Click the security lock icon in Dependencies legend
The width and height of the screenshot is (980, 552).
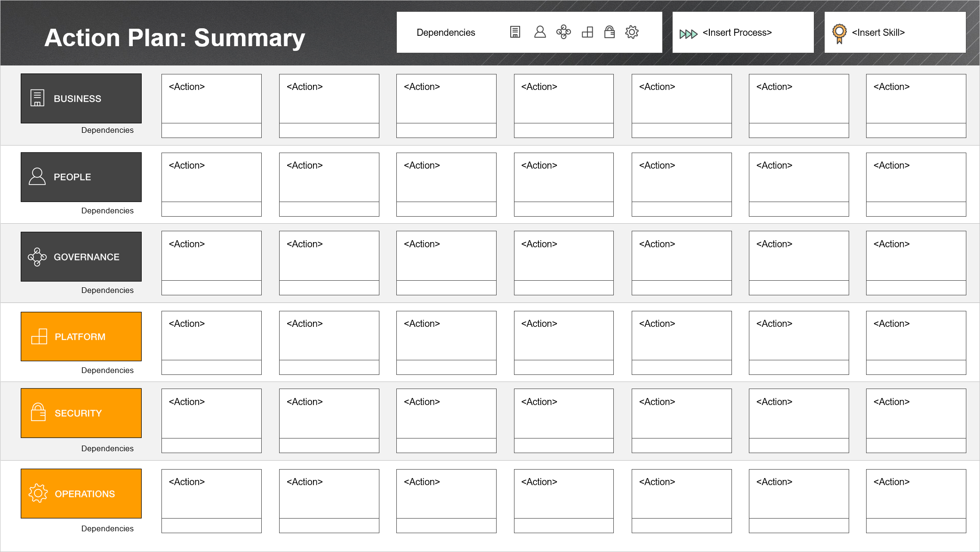point(610,32)
